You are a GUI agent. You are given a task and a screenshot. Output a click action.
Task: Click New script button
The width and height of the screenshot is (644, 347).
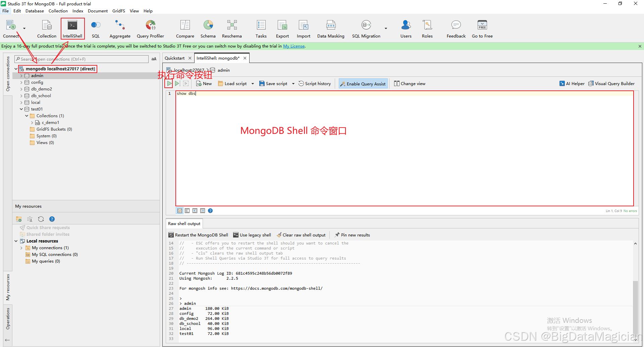point(204,83)
